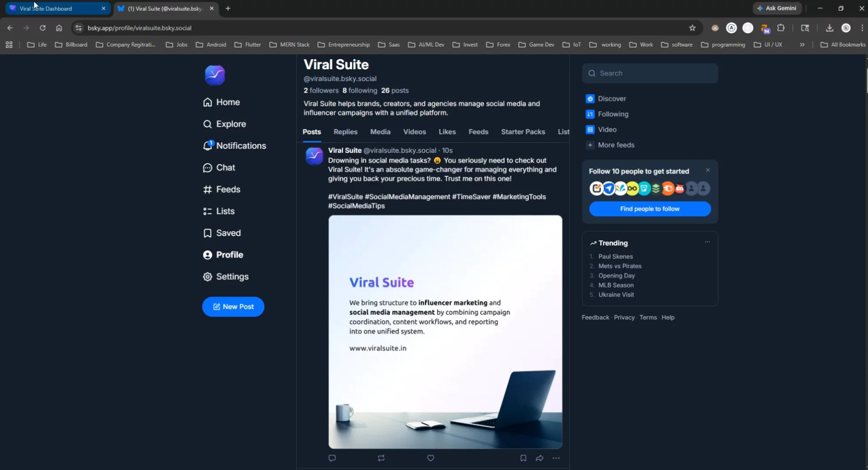
Task: Open the Video feed
Action: pyautogui.click(x=601, y=130)
